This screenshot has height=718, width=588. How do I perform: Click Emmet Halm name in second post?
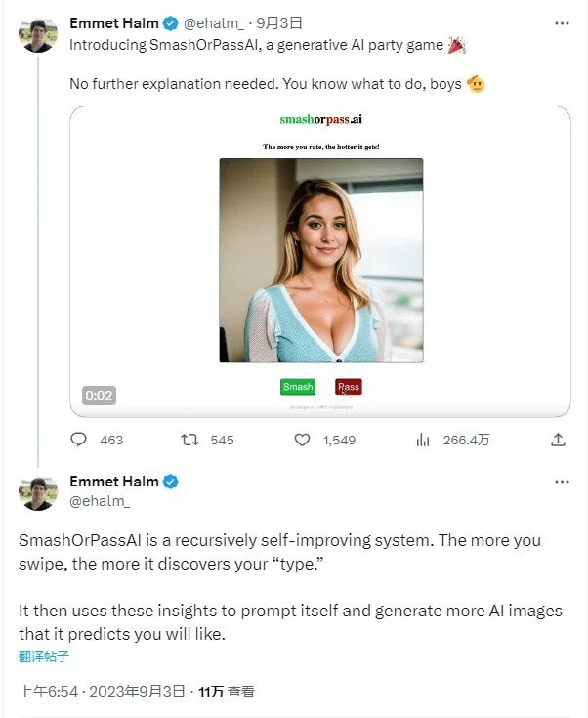113,482
